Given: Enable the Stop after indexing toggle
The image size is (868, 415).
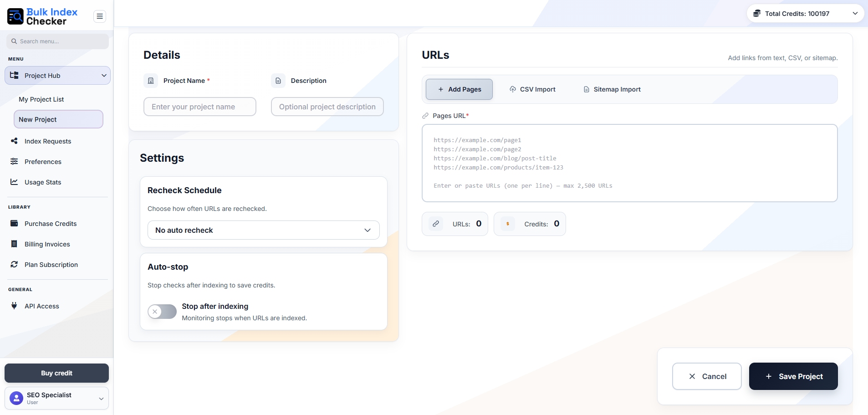Looking at the screenshot, I should click(x=162, y=312).
